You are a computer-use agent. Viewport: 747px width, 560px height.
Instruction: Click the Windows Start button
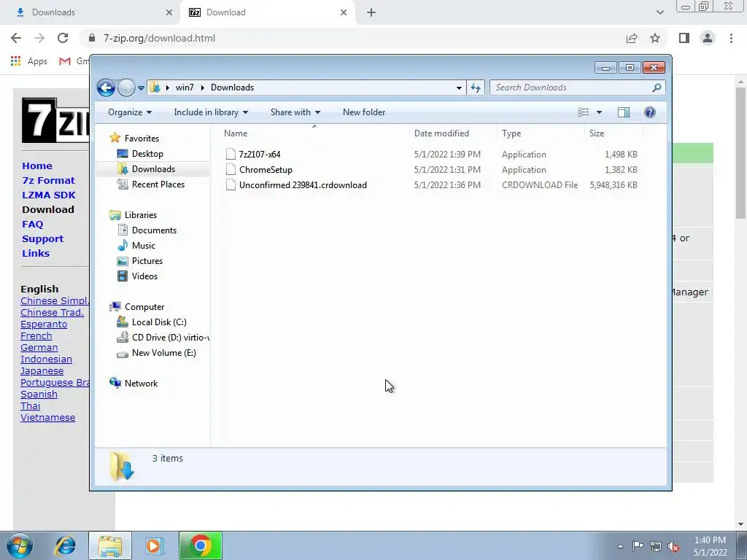(x=20, y=545)
